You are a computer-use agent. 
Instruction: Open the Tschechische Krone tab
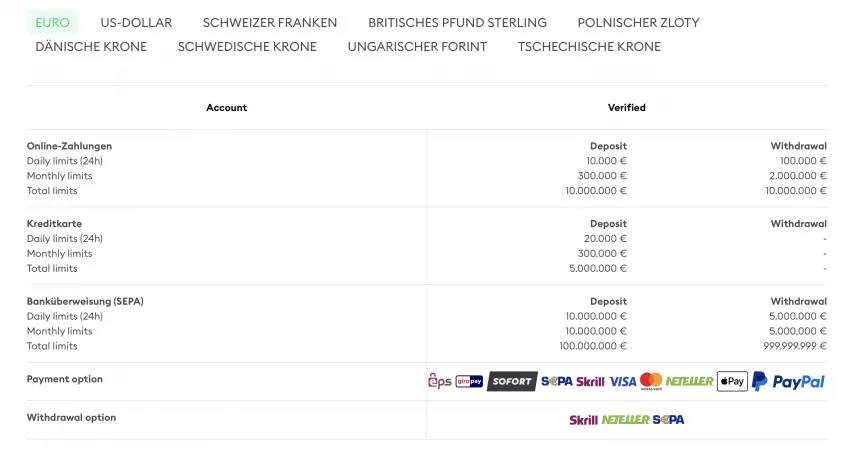click(589, 46)
